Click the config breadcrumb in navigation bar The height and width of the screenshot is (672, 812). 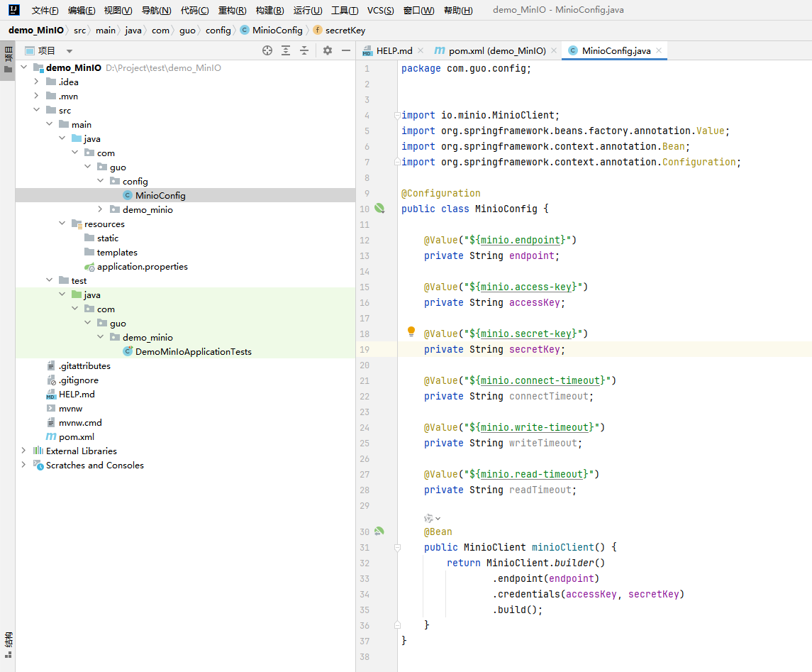[x=218, y=30]
